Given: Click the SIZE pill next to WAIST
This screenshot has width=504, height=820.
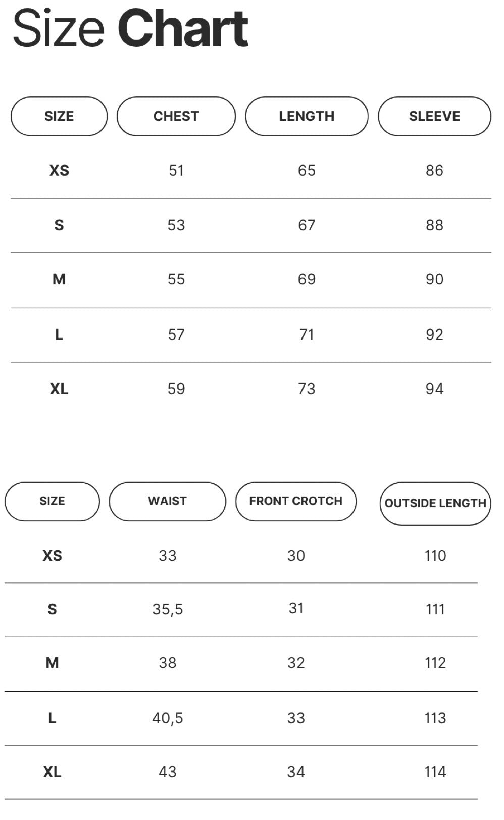Looking at the screenshot, I should (52, 501).
